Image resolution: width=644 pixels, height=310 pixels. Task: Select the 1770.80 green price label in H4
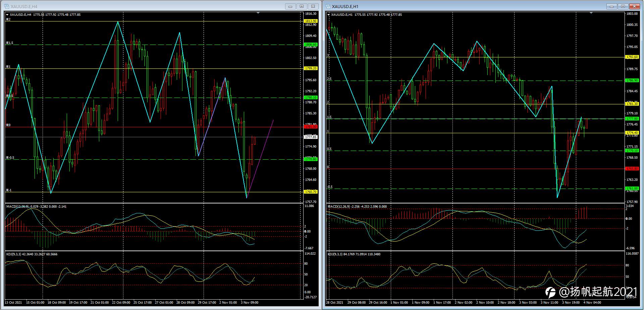point(310,159)
